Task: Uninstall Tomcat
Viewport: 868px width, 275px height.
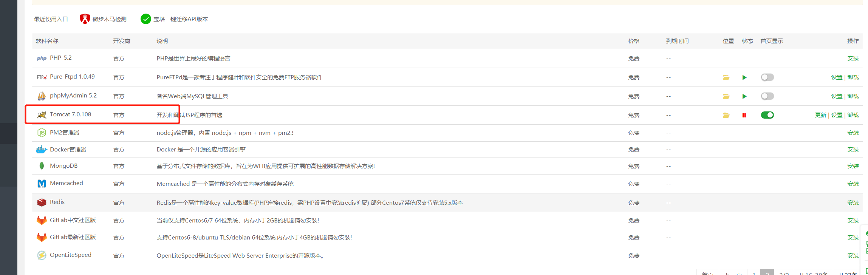Action: (x=853, y=115)
